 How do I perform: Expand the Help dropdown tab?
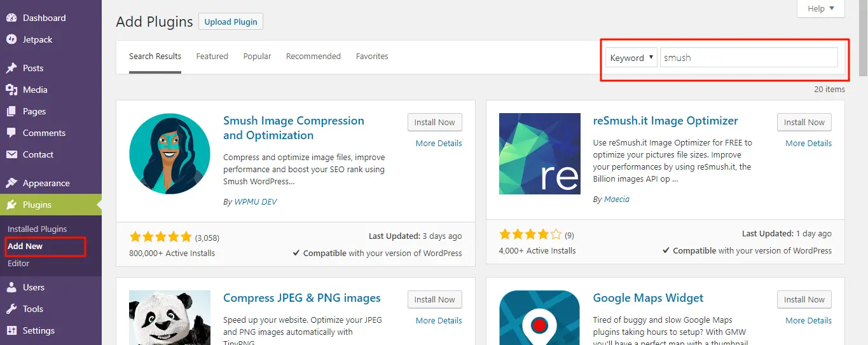821,9
